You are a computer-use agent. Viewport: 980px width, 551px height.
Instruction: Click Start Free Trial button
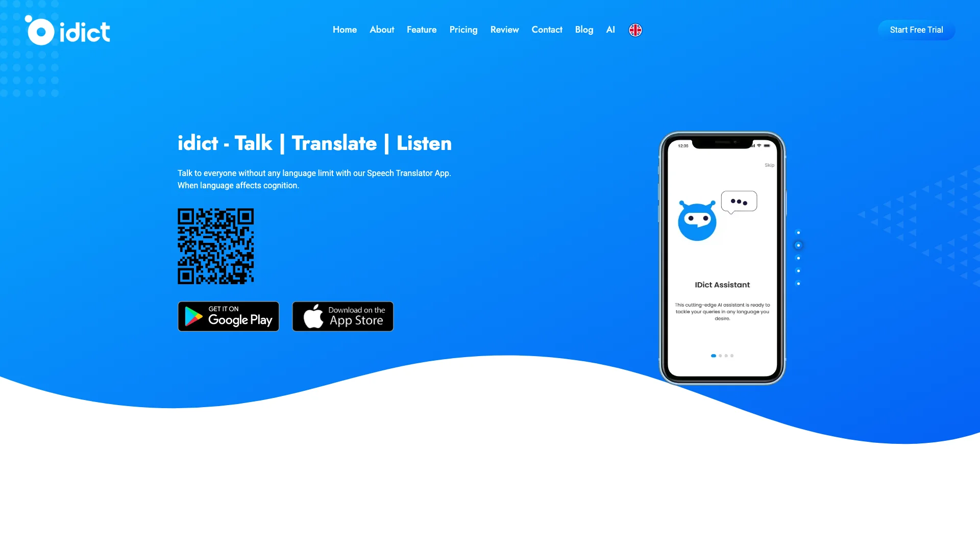pyautogui.click(x=916, y=30)
